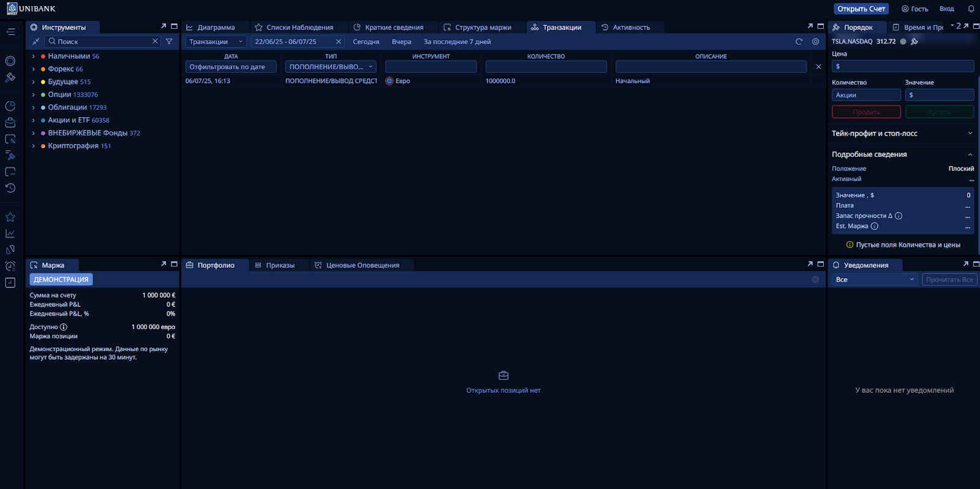Click the gavel icon next to TSLA.NASDAQ price
This screenshot has width=980, height=489.
[x=914, y=42]
